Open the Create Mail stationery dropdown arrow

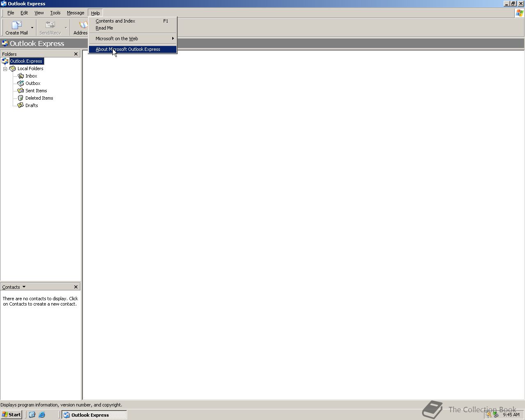coord(32,28)
